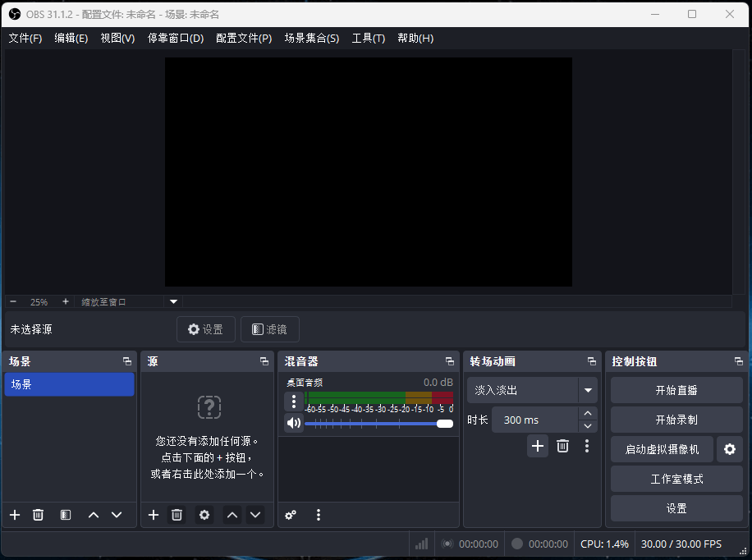Start the virtual camera with 启动虚拟摄像机
Viewport: 752px width, 560px height.
[x=662, y=449]
